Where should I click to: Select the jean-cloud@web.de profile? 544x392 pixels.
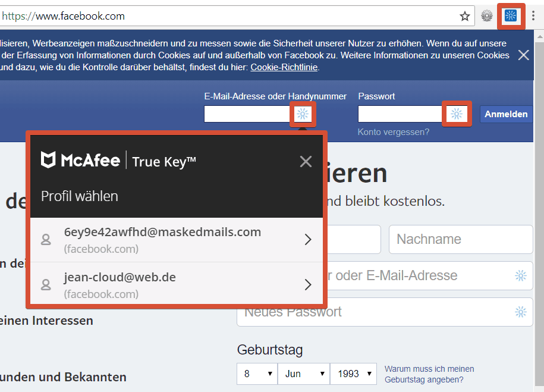pos(177,283)
